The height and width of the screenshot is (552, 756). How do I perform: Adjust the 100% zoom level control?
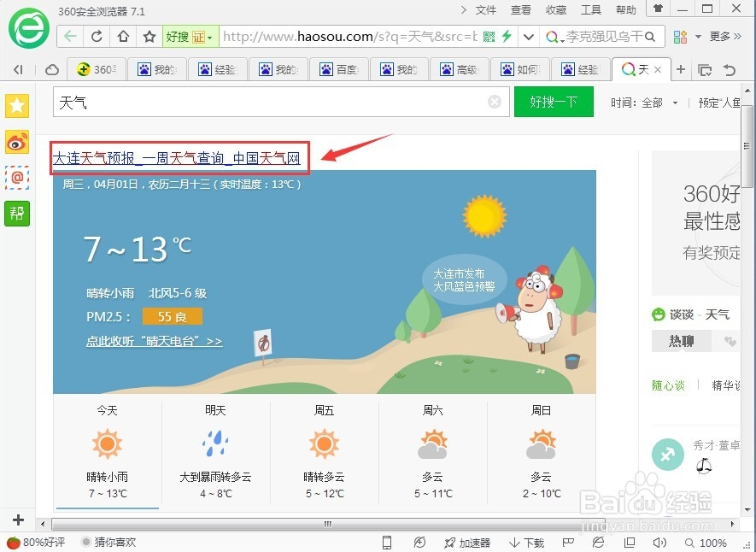(706, 543)
